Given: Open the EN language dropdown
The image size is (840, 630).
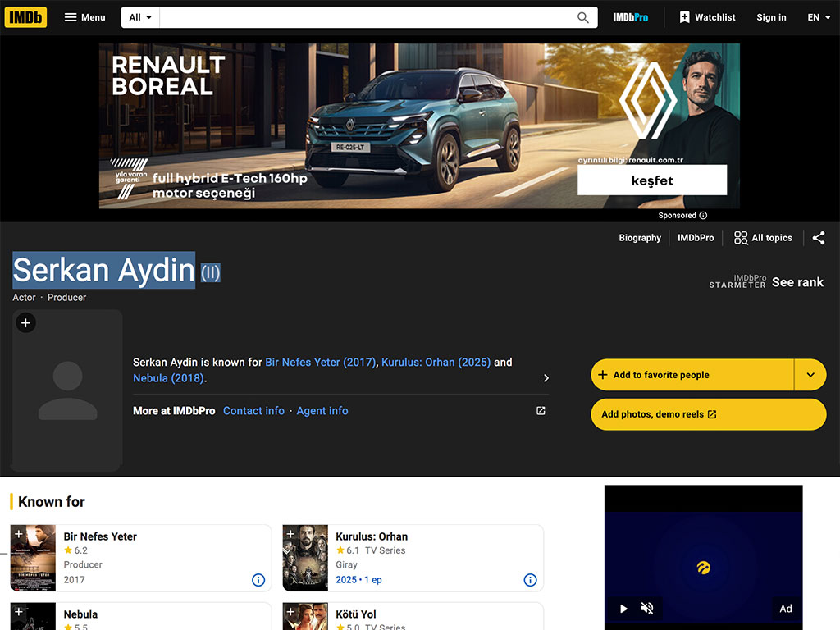Looking at the screenshot, I should pyautogui.click(x=819, y=18).
